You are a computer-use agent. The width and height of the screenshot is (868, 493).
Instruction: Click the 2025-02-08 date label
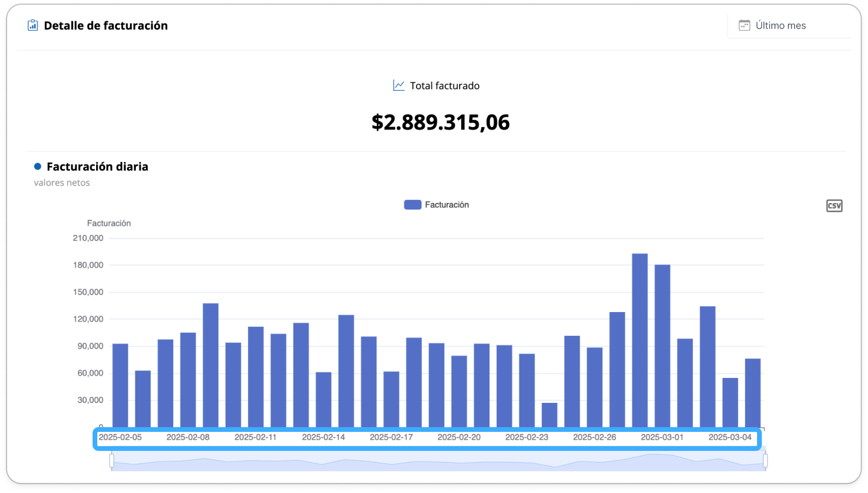point(188,437)
